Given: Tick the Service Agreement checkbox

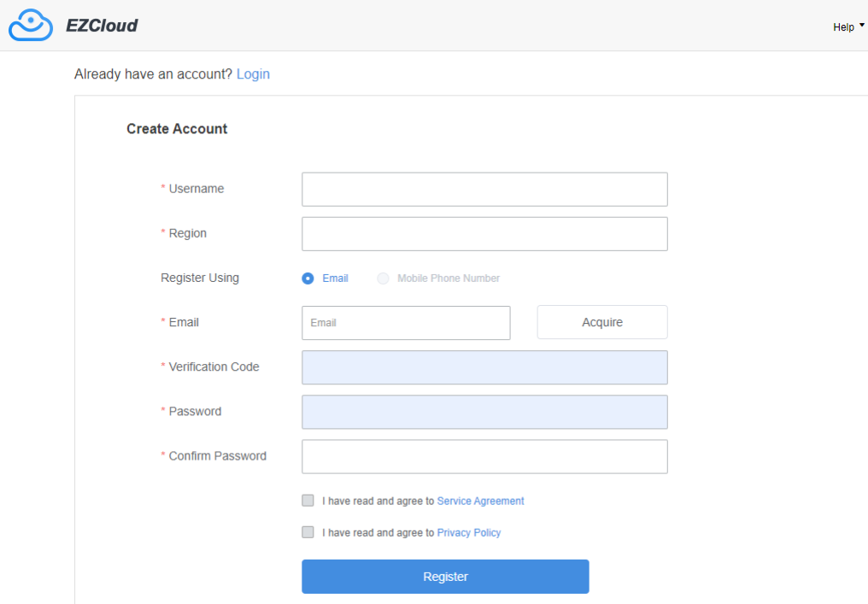Looking at the screenshot, I should (x=308, y=501).
